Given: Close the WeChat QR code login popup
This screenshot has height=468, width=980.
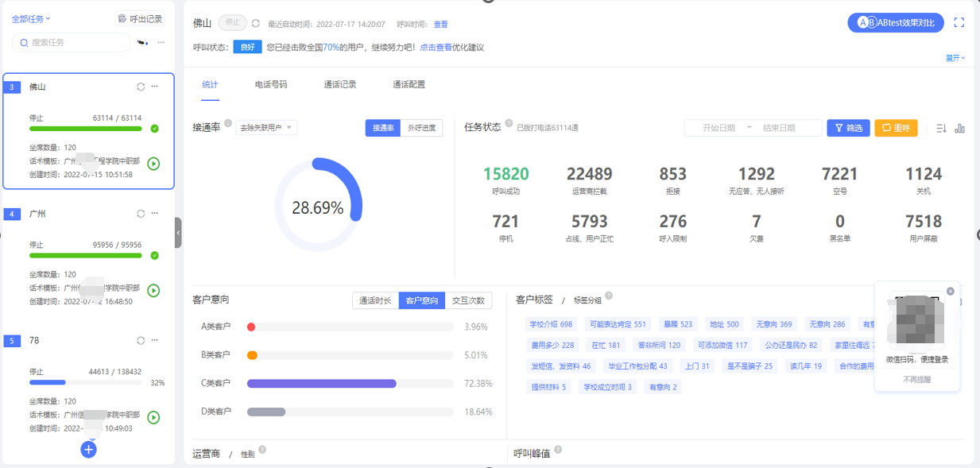Looking at the screenshot, I should pyautogui.click(x=950, y=292).
